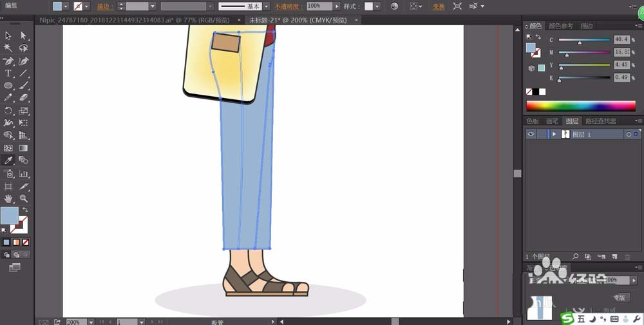Select the Free Transform tool
The width and height of the screenshot is (644, 325).
(23, 123)
